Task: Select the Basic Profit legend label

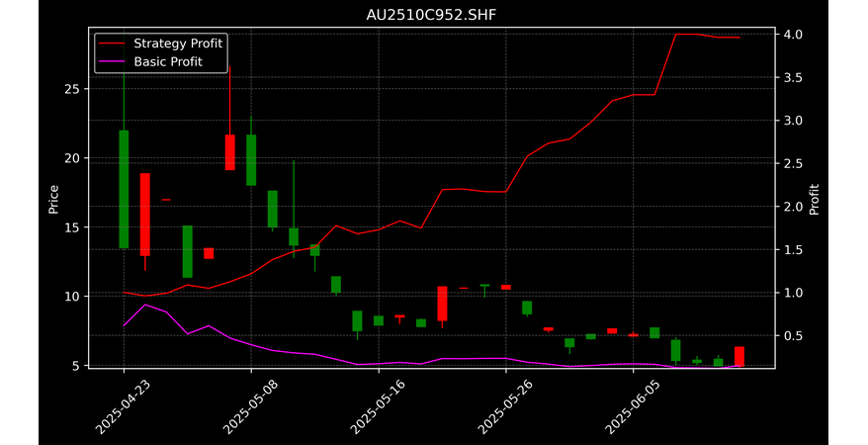Action: point(168,62)
